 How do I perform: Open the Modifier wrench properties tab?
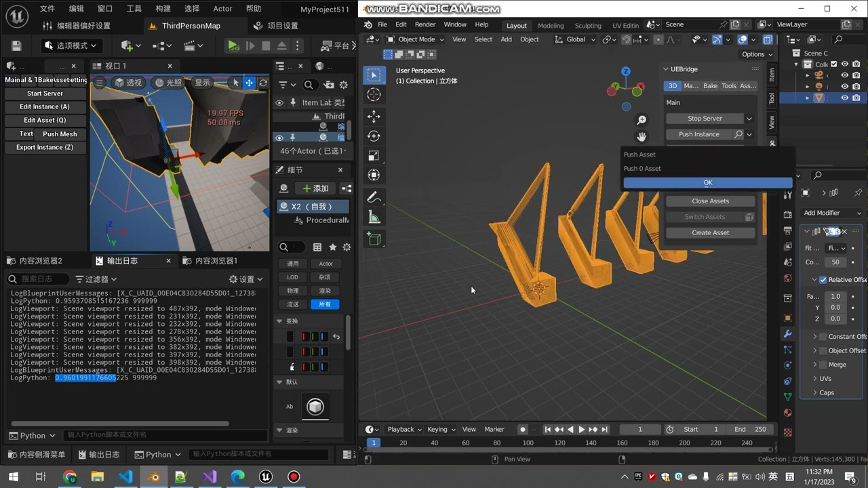[787, 333]
